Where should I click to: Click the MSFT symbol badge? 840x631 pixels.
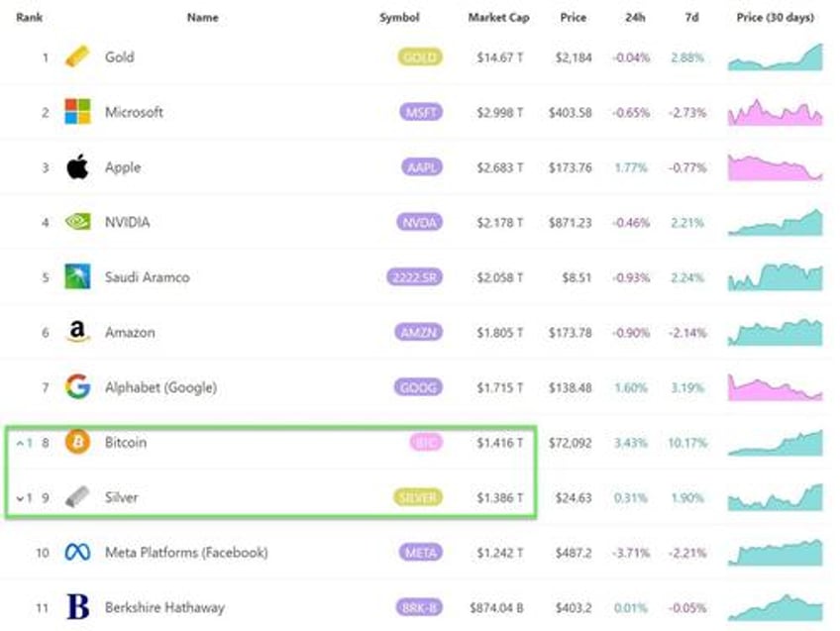tap(421, 112)
